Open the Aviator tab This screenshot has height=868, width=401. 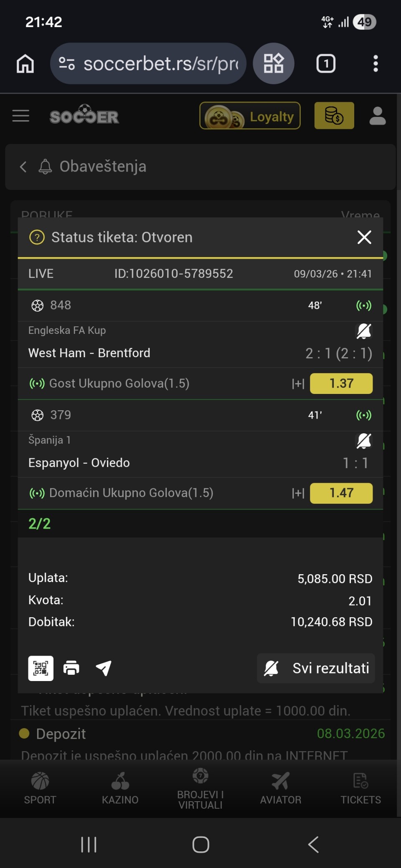pyautogui.click(x=280, y=788)
